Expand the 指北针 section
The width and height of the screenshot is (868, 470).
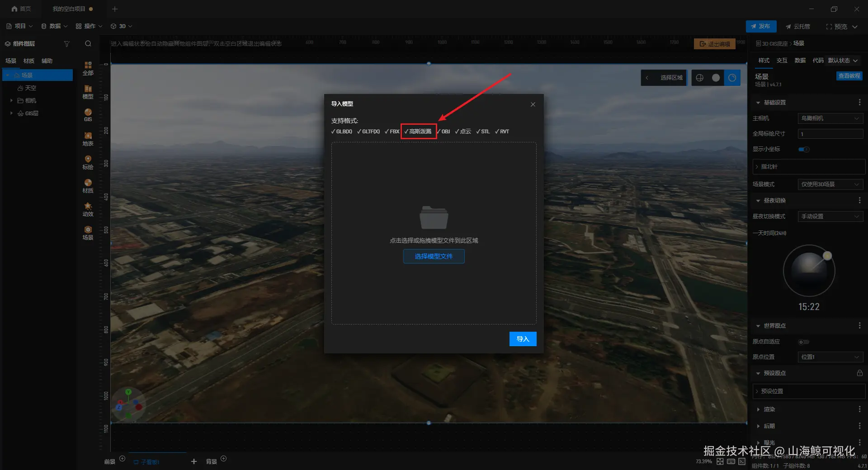click(x=809, y=167)
